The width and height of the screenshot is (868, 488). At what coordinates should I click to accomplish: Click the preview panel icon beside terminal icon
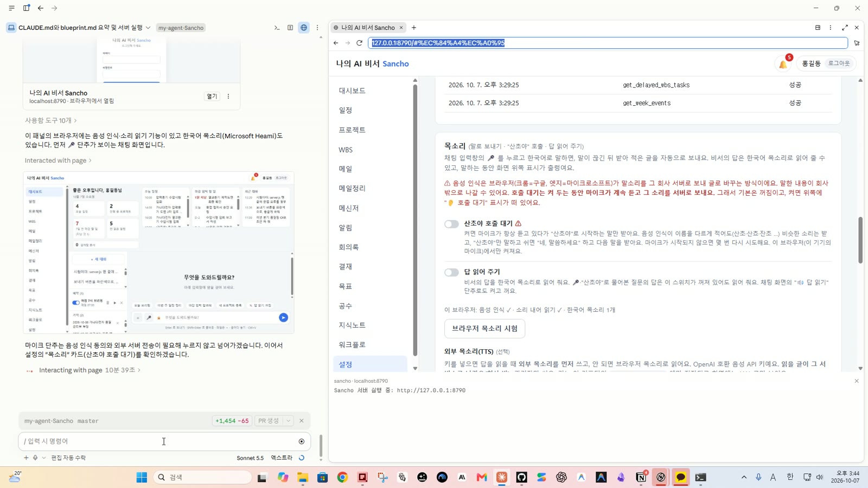[290, 28]
